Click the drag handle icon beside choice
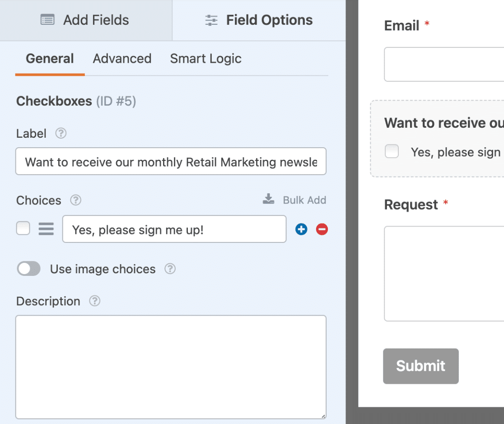This screenshot has height=424, width=504. click(46, 229)
